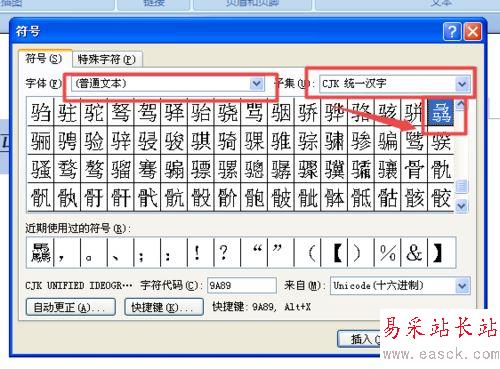This screenshot has width=500, height=369.
Task: Select the recent left parenthesis symbol （
Action: pyautogui.click(x=307, y=252)
